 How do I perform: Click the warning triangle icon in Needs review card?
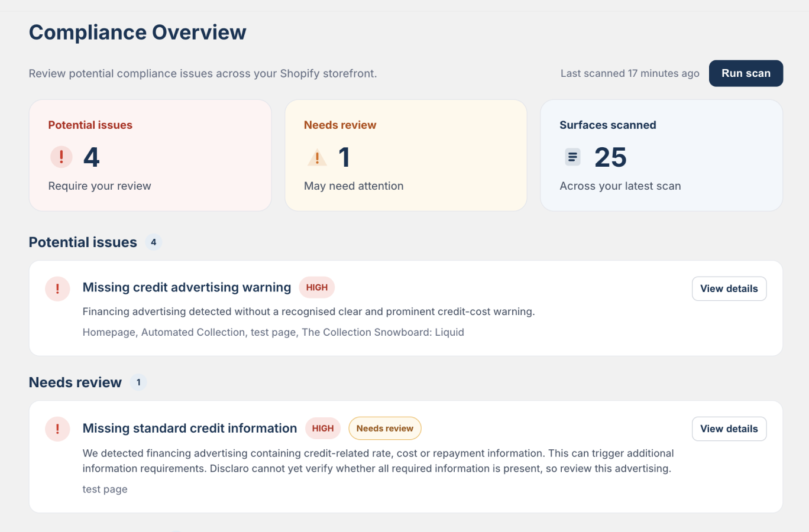coord(317,157)
